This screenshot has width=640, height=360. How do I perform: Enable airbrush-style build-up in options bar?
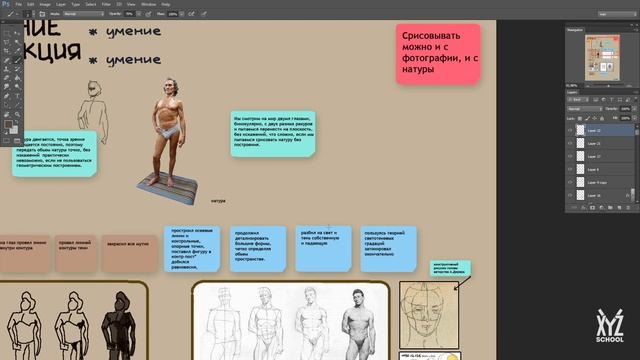coord(191,14)
